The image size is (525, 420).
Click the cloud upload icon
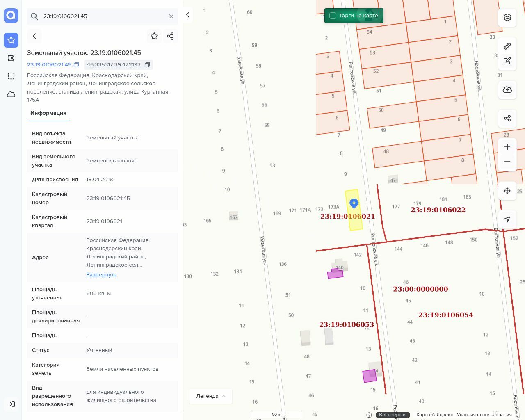(x=507, y=90)
